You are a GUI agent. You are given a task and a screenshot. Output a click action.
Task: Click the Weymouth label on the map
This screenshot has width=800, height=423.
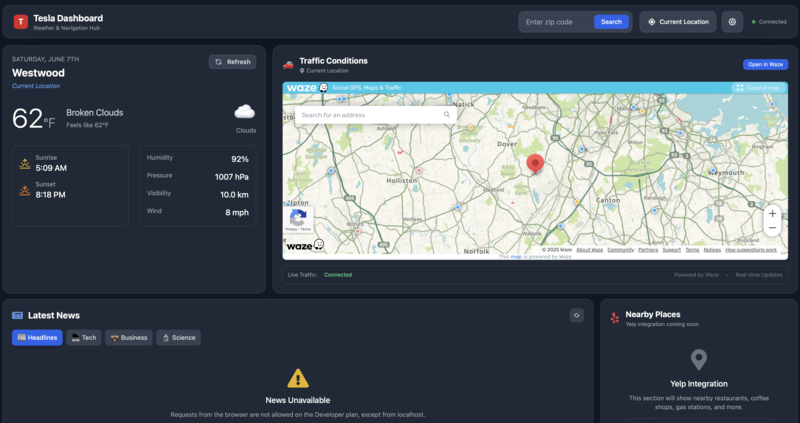coord(726,172)
